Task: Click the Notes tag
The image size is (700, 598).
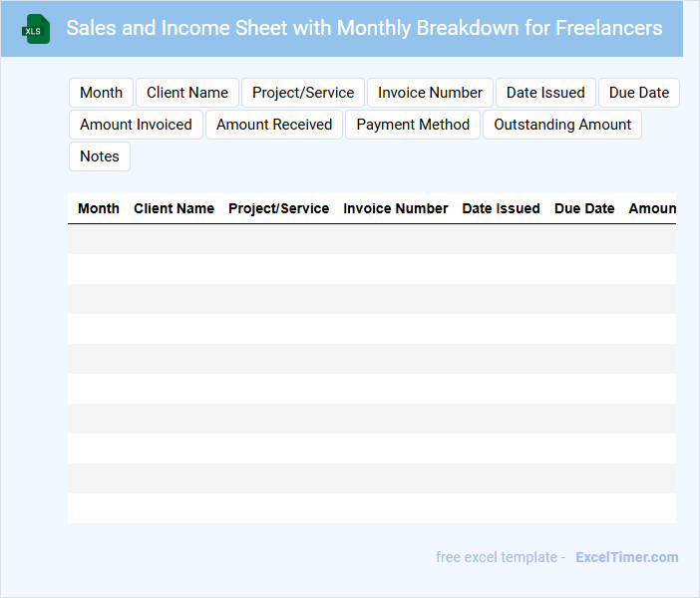Action: pos(100,156)
